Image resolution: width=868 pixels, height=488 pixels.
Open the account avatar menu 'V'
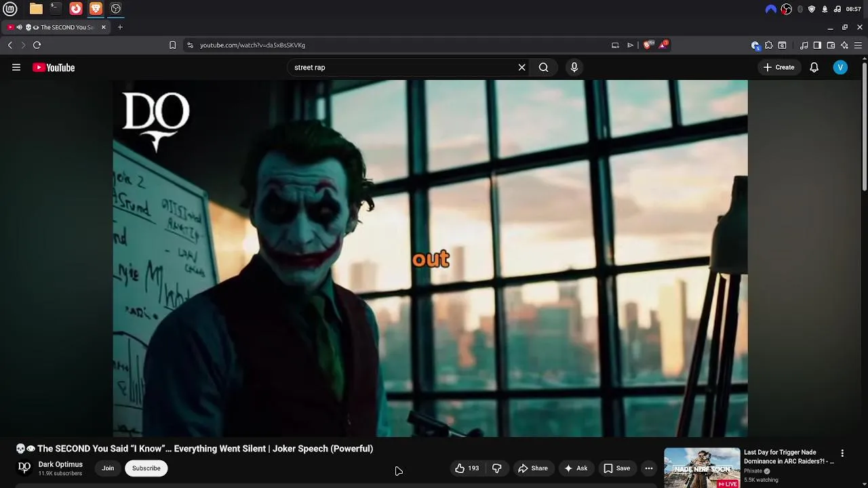(840, 67)
